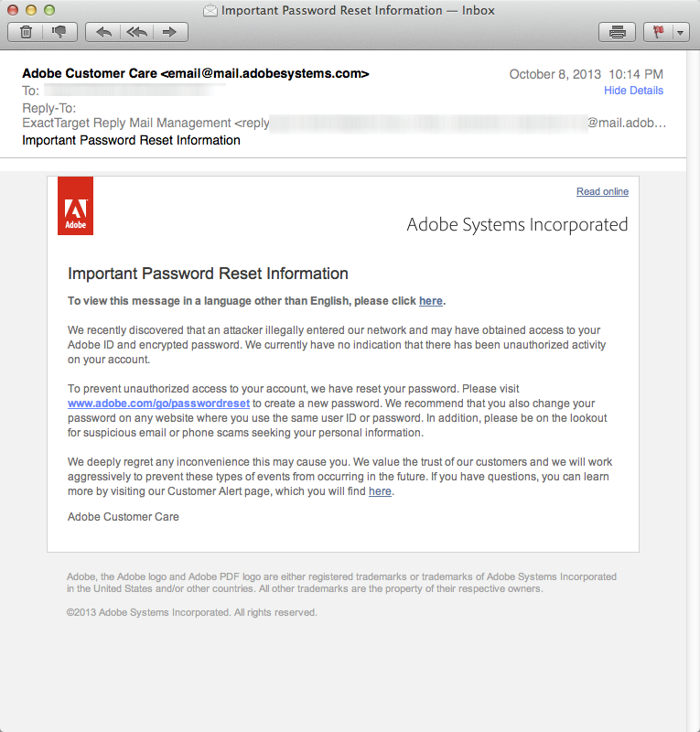This screenshot has width=700, height=732.
Task: Click the blurred To recipient field
Action: click(135, 90)
